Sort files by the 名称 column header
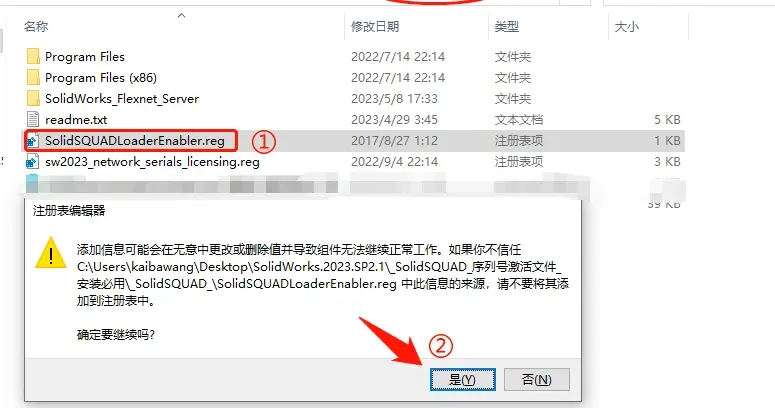The width and height of the screenshot is (775, 408). coord(36,26)
